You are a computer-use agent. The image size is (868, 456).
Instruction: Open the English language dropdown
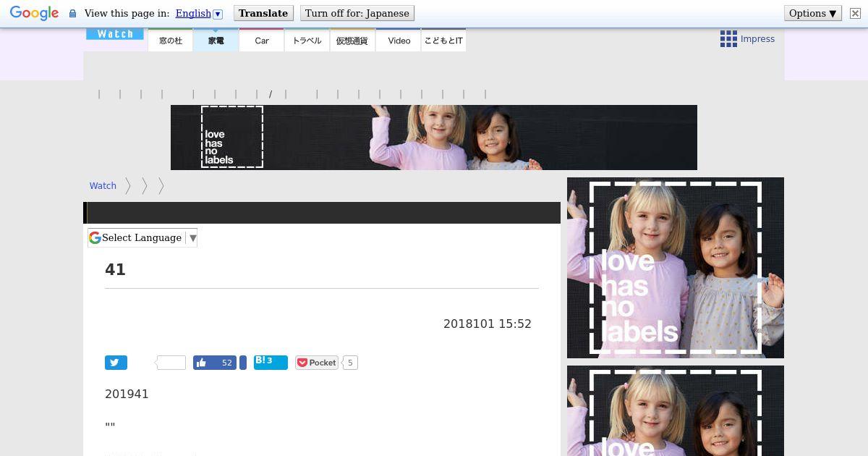(199, 14)
